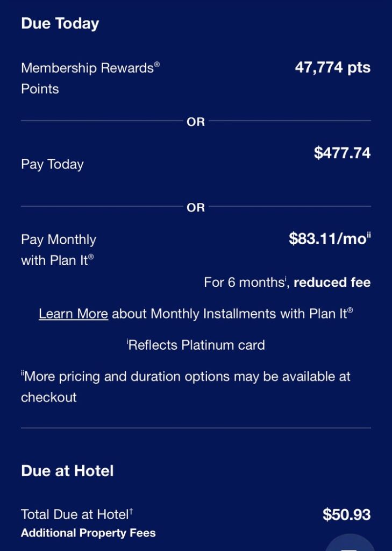Tap the More pricing and duration footnote
The image size is (392, 551).
[186, 387]
